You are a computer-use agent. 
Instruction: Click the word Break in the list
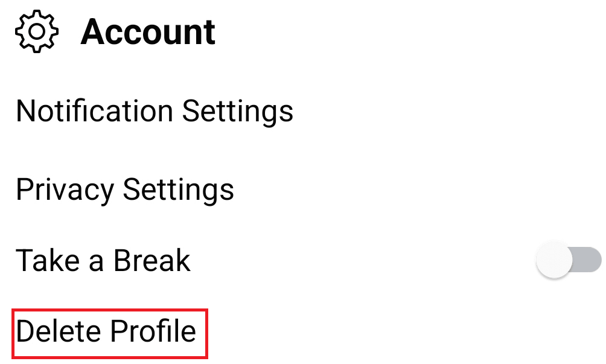tap(152, 261)
